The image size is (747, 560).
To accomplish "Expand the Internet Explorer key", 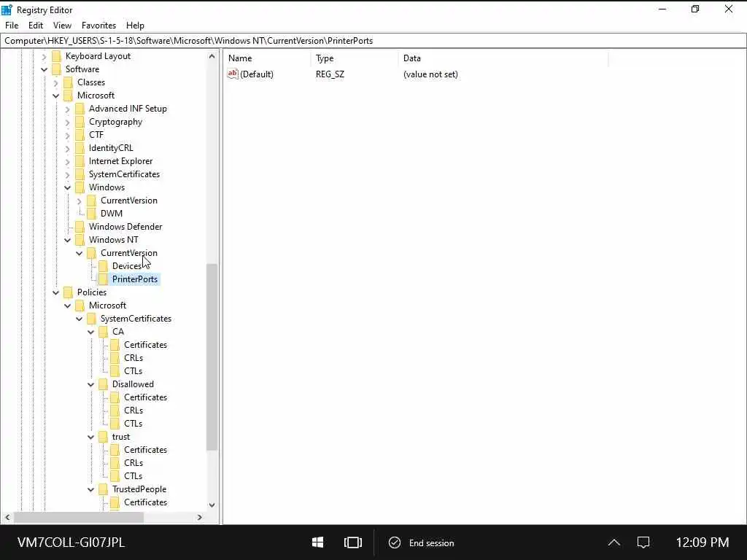I will [x=67, y=161].
